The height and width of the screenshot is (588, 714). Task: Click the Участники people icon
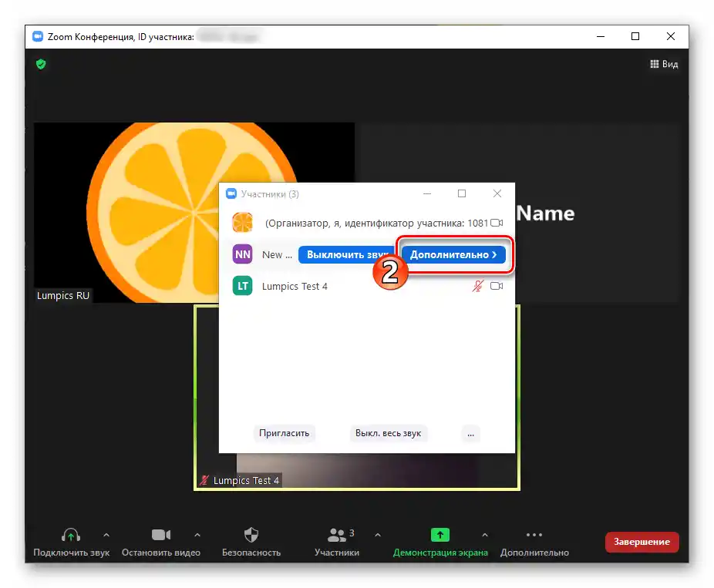338,533
